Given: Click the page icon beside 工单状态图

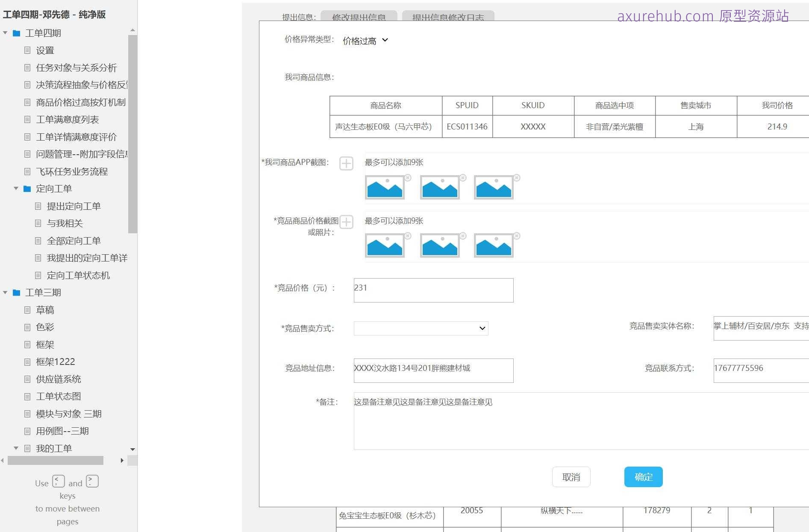Looking at the screenshot, I should [27, 396].
